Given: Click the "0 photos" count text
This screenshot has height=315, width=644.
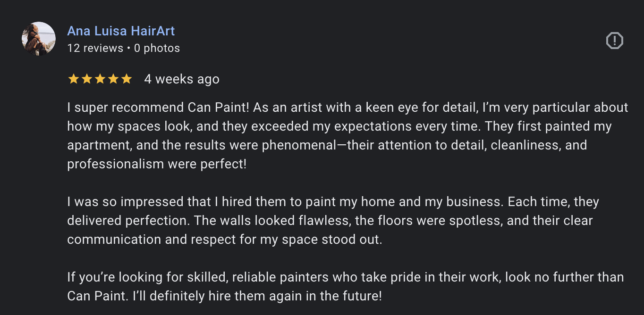Looking at the screenshot, I should (x=157, y=48).
